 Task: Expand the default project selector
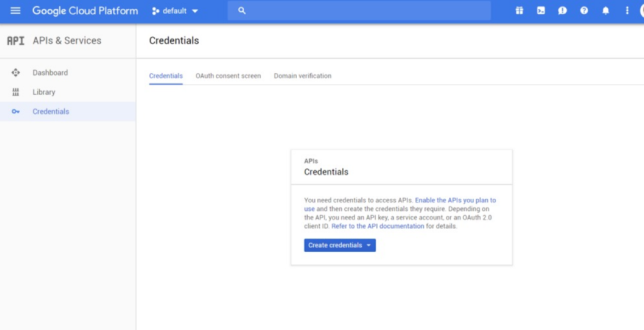[175, 11]
